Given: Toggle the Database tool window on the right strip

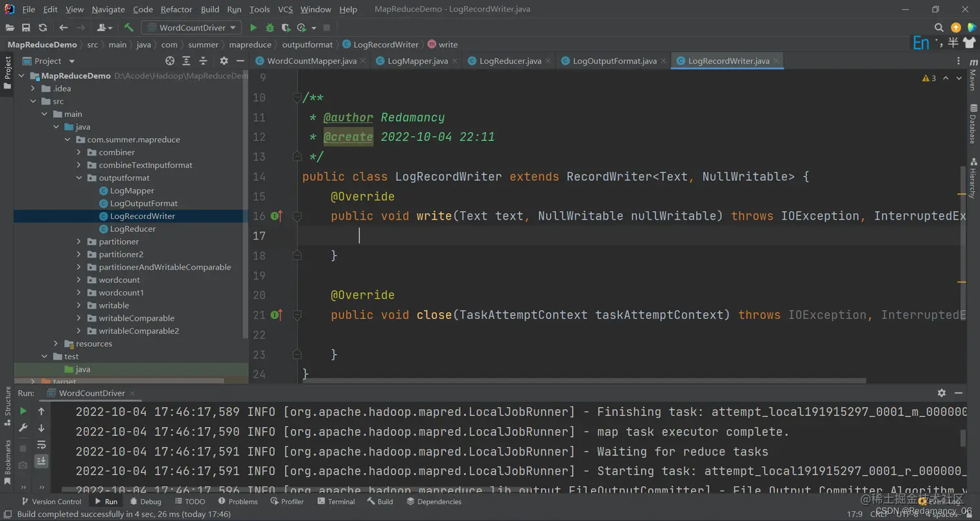Looking at the screenshot, I should pyautogui.click(x=972, y=124).
